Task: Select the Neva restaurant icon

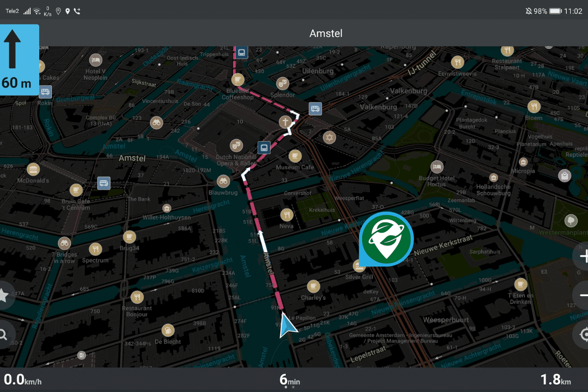Action: pos(287,215)
